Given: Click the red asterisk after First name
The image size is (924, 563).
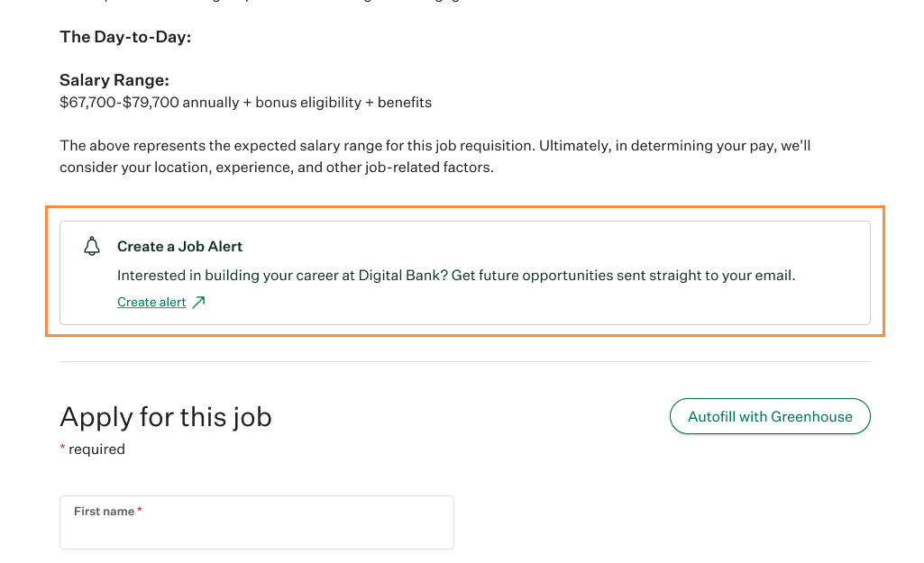Looking at the screenshot, I should coord(140,510).
